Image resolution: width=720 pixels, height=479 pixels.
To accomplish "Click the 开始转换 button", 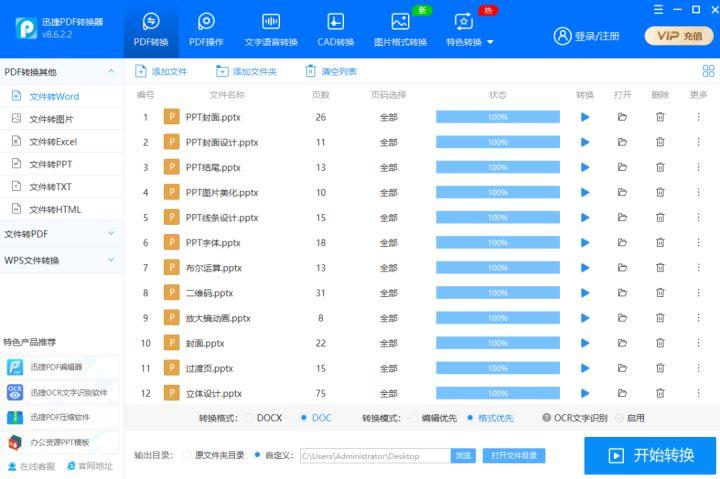I will point(650,455).
